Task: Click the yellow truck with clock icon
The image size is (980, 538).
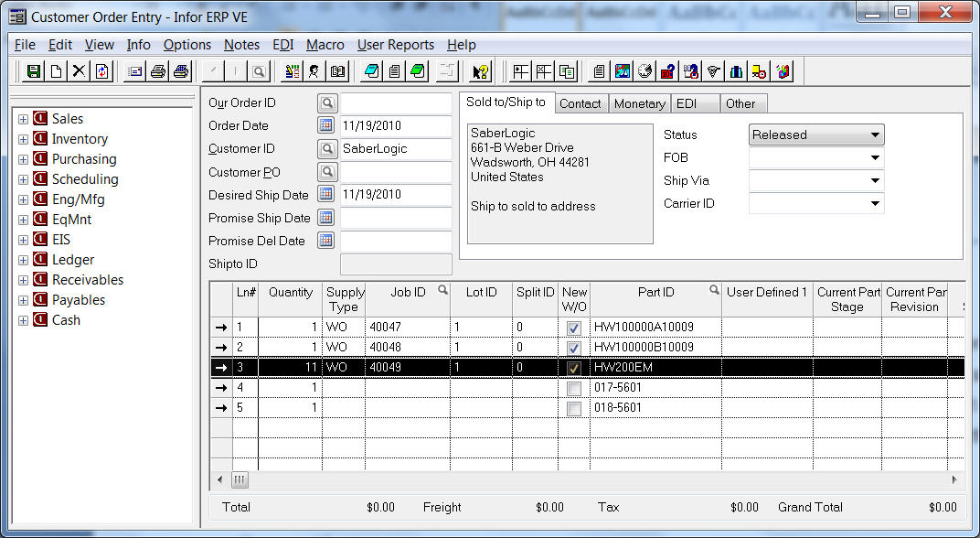Action: [x=759, y=71]
